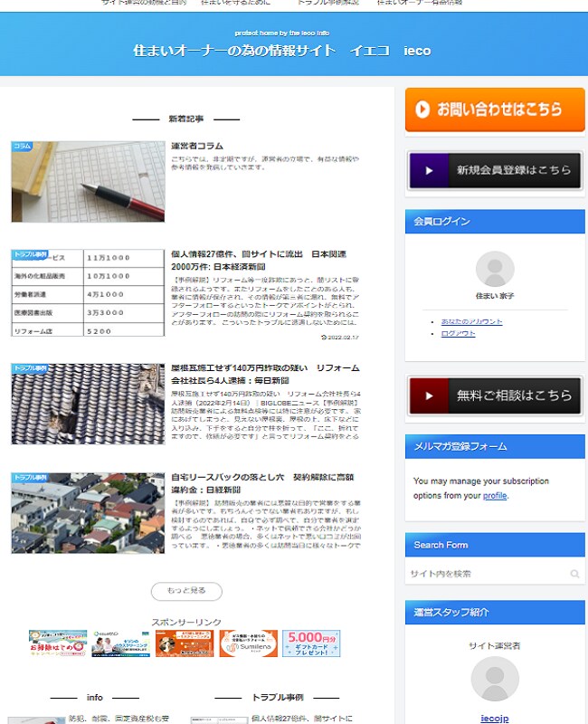Click the 住まい楽子 member avatar icon
The image size is (588, 724).
[x=495, y=269]
